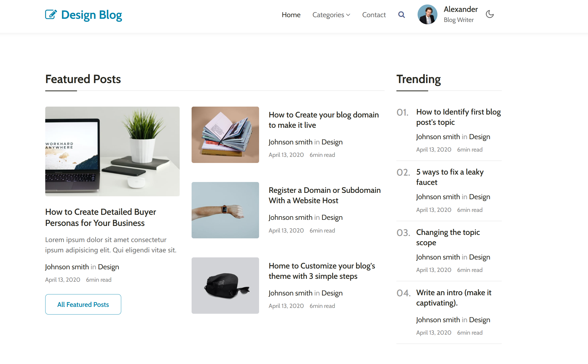
Task: Click the Design Blog pencil logo icon
Action: pyautogui.click(x=51, y=15)
